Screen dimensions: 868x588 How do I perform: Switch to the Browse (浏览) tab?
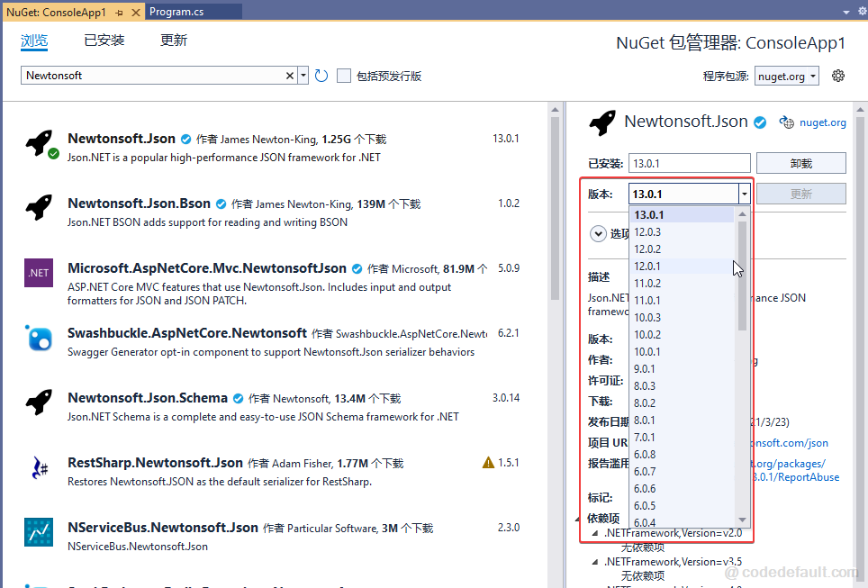pos(34,41)
